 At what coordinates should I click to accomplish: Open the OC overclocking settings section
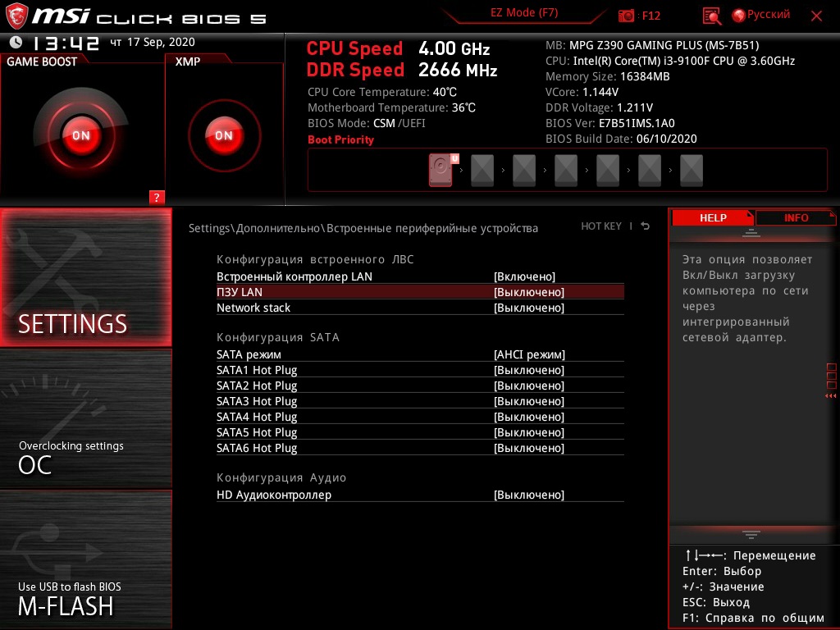click(x=85, y=418)
